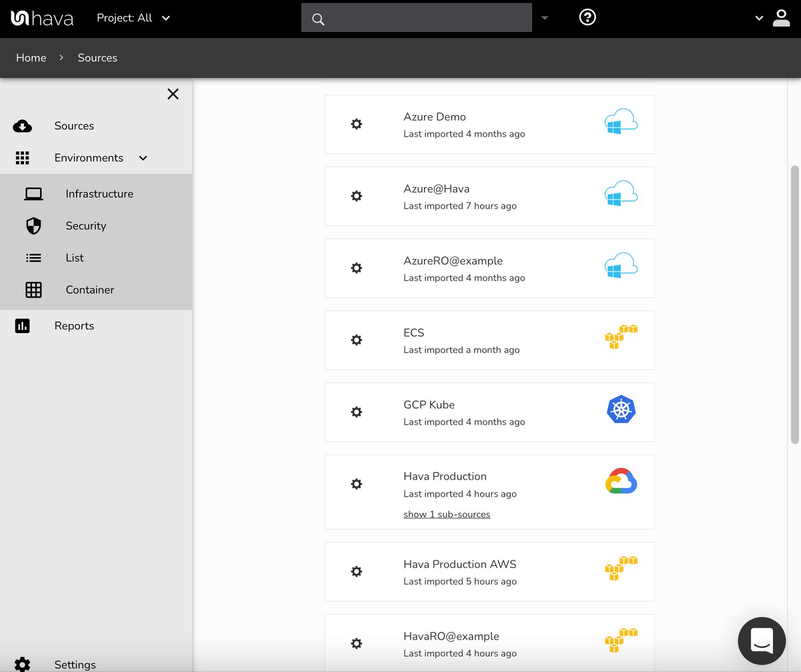Click the Hava logo

pos(41,17)
